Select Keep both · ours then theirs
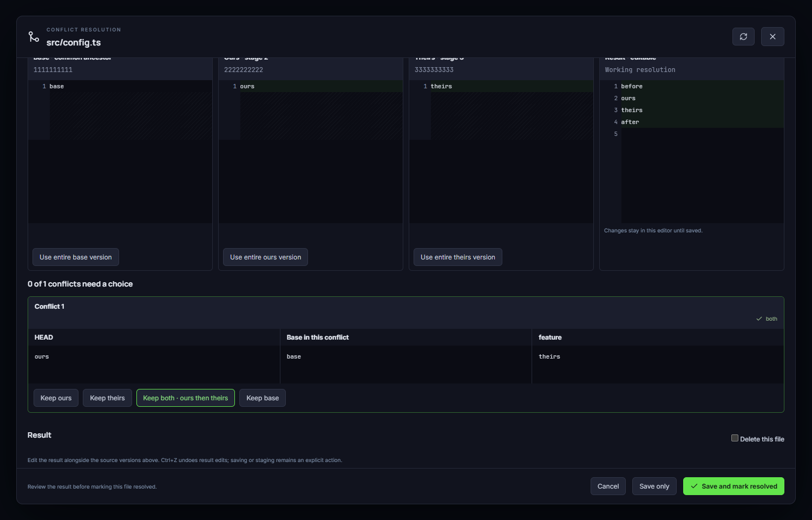The width and height of the screenshot is (812, 520). pos(186,398)
